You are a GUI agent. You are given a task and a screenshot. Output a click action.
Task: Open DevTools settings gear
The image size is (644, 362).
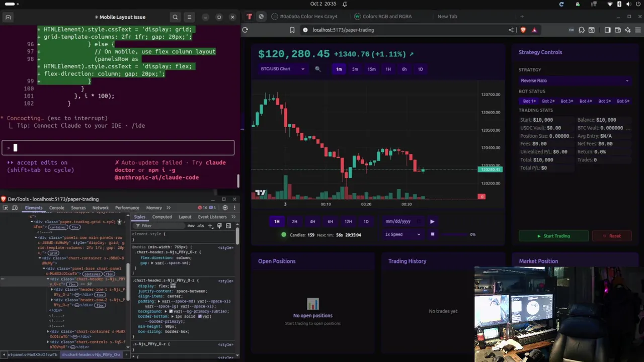(225, 208)
